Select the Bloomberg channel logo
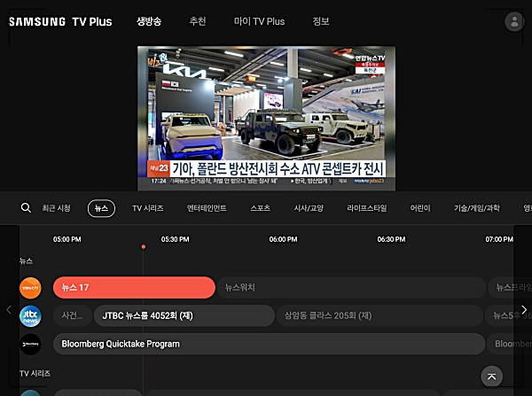 click(30, 345)
